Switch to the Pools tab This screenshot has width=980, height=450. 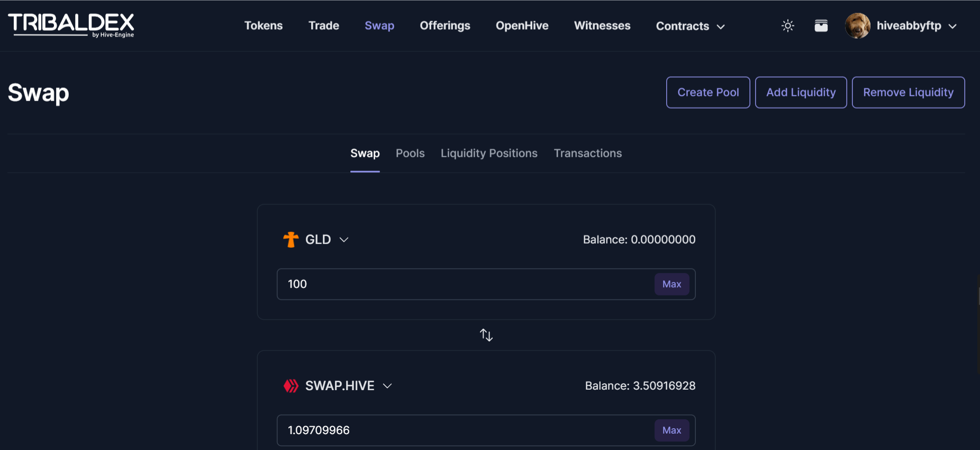pos(410,153)
